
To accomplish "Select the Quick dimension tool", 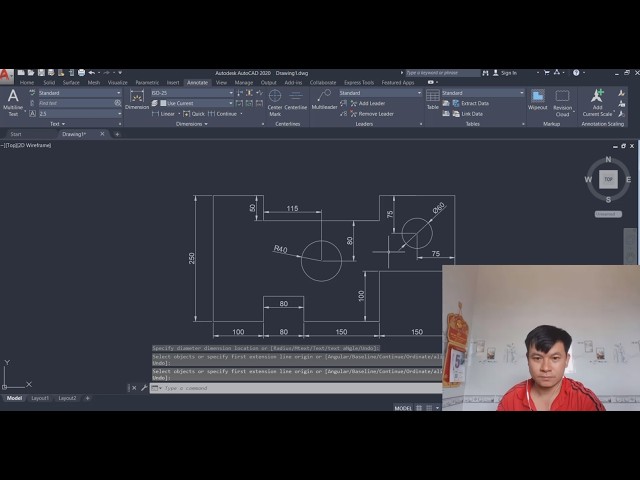I will pyautogui.click(x=194, y=114).
